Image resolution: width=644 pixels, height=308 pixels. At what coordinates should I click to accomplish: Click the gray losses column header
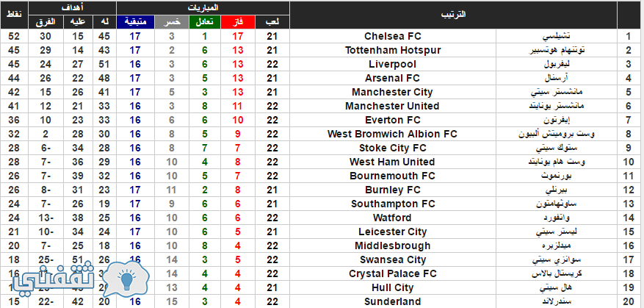(x=172, y=22)
